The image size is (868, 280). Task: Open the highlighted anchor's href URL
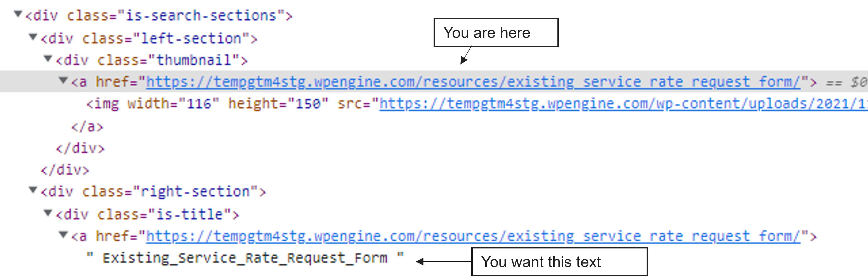[x=473, y=82]
